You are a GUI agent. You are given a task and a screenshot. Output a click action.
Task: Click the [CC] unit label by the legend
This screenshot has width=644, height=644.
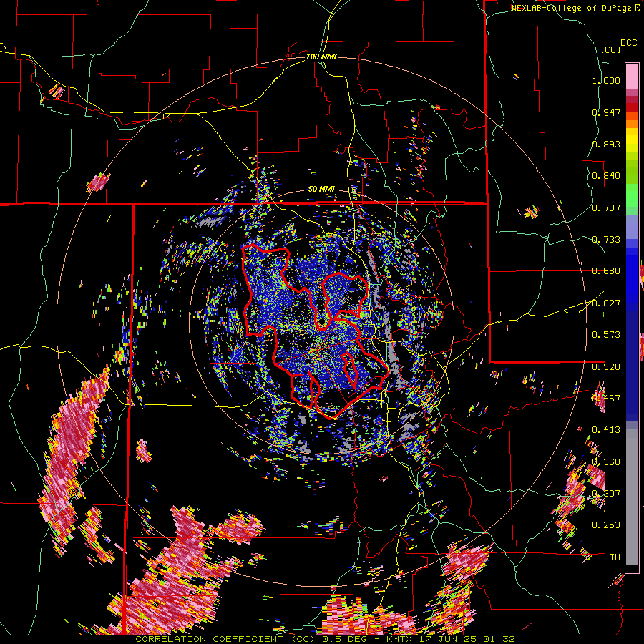point(610,49)
